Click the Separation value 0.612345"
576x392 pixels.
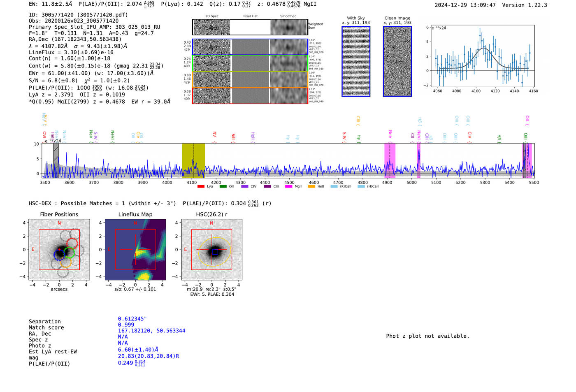[132, 319]
